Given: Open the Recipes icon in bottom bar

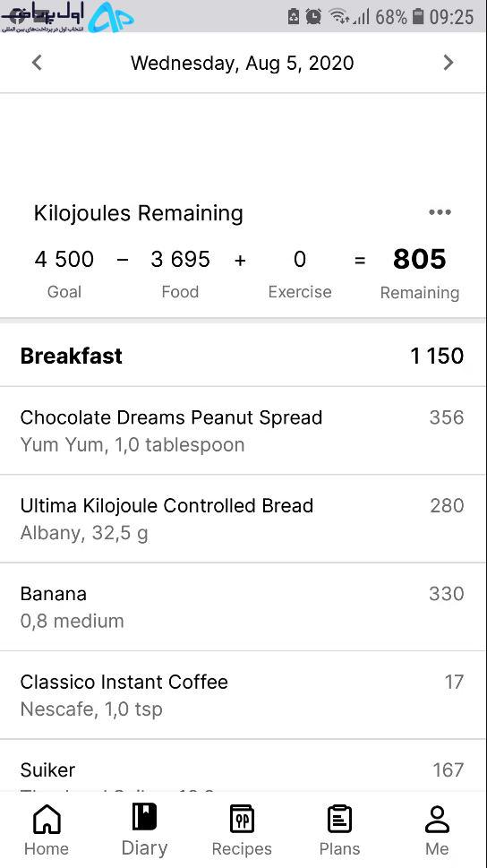Looking at the screenshot, I should pyautogui.click(x=242, y=819).
